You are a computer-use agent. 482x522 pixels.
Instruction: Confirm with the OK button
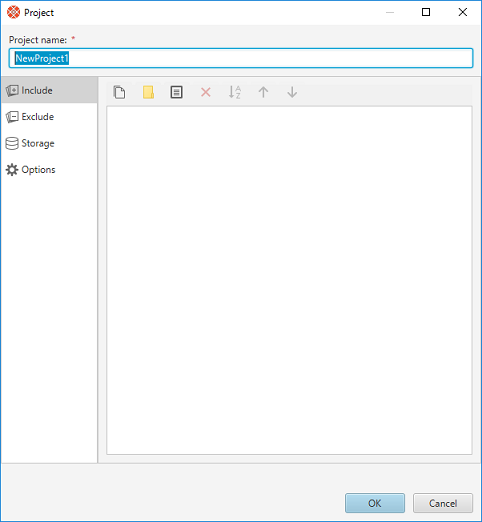(375, 503)
